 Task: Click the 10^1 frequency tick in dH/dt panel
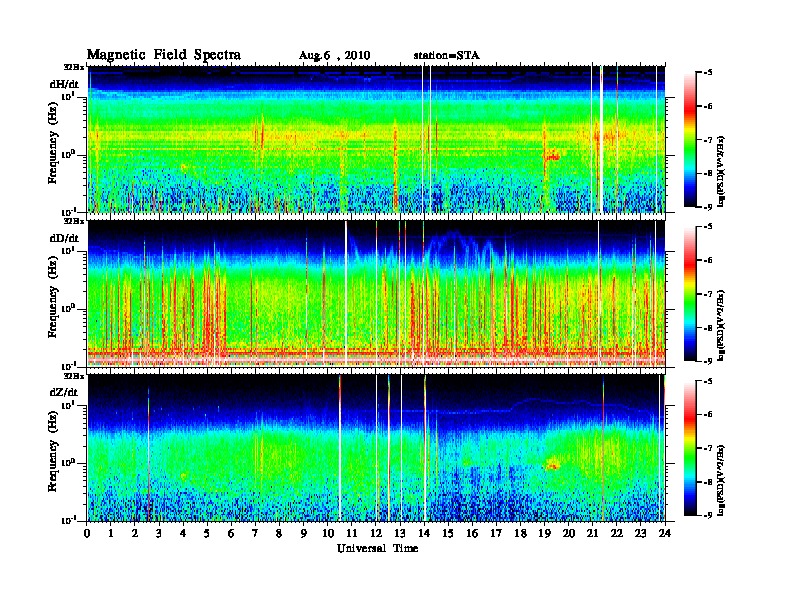pyautogui.click(x=68, y=96)
